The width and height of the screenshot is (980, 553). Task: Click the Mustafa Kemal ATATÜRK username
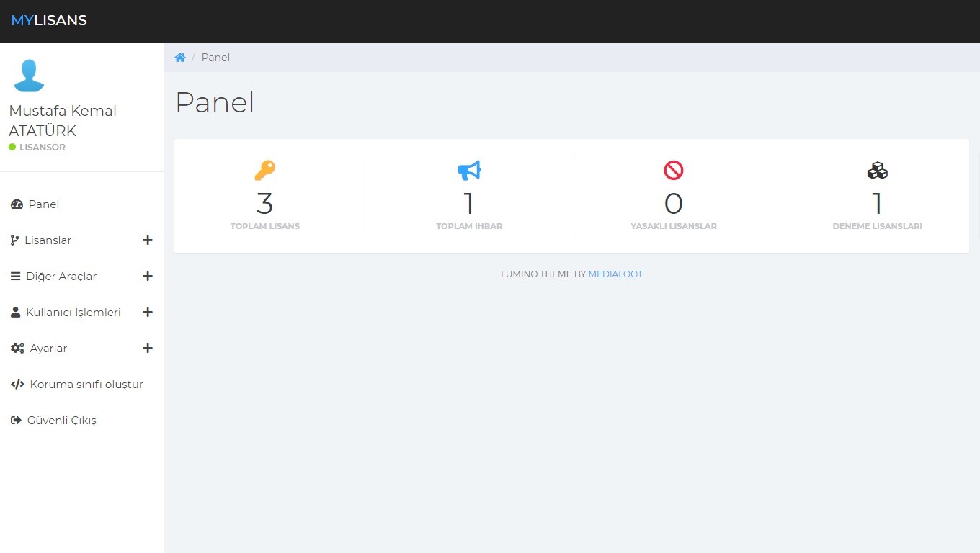coord(63,121)
